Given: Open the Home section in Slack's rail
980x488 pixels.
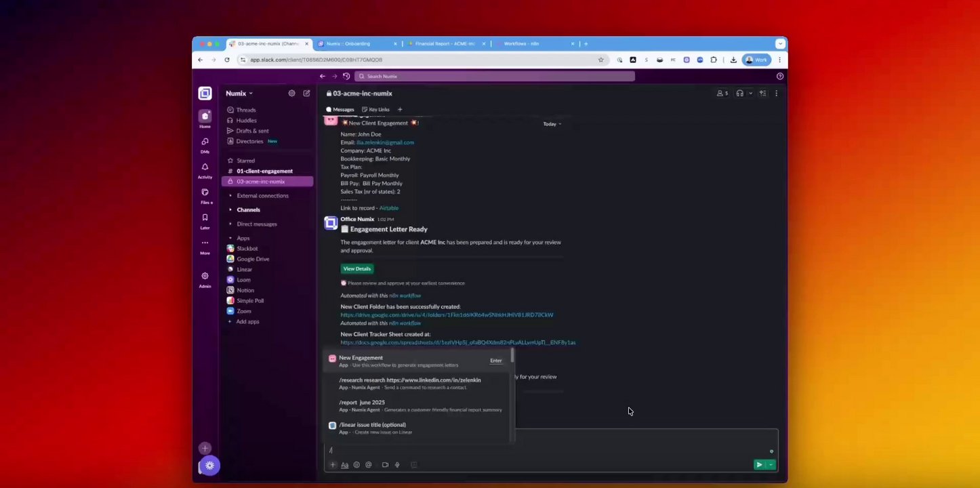Looking at the screenshot, I should 205,119.
